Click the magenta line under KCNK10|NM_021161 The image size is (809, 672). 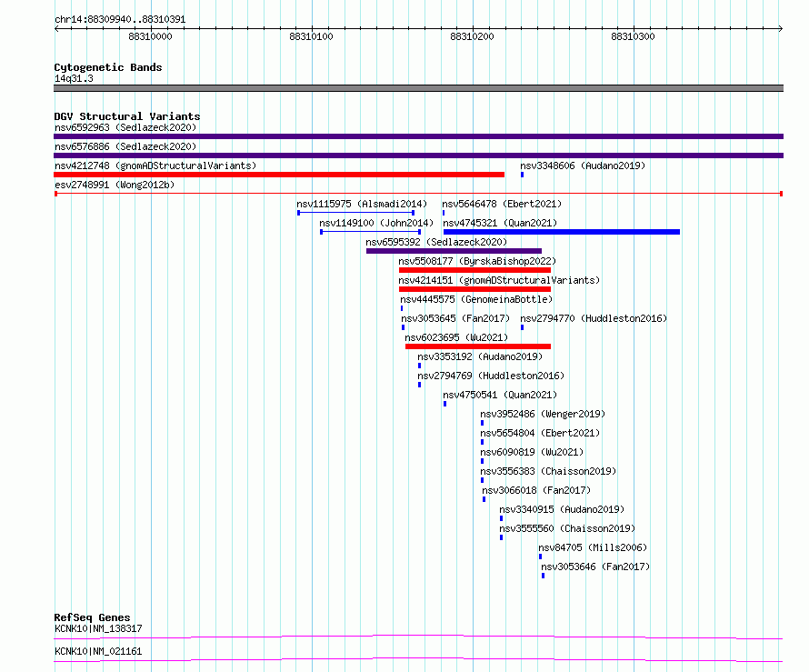click(x=418, y=659)
